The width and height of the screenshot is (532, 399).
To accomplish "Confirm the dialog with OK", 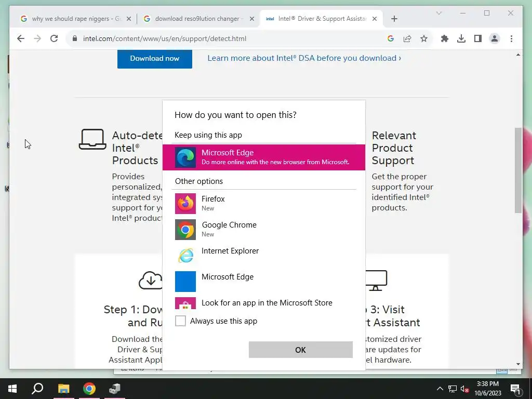I will tap(301, 350).
